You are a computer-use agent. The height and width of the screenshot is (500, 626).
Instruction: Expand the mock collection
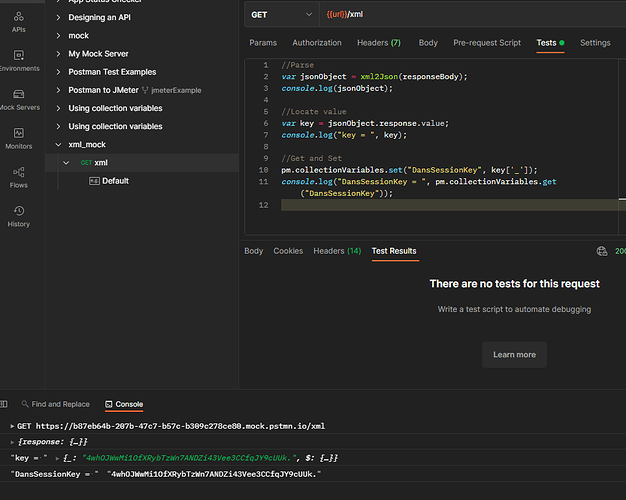pos(58,36)
